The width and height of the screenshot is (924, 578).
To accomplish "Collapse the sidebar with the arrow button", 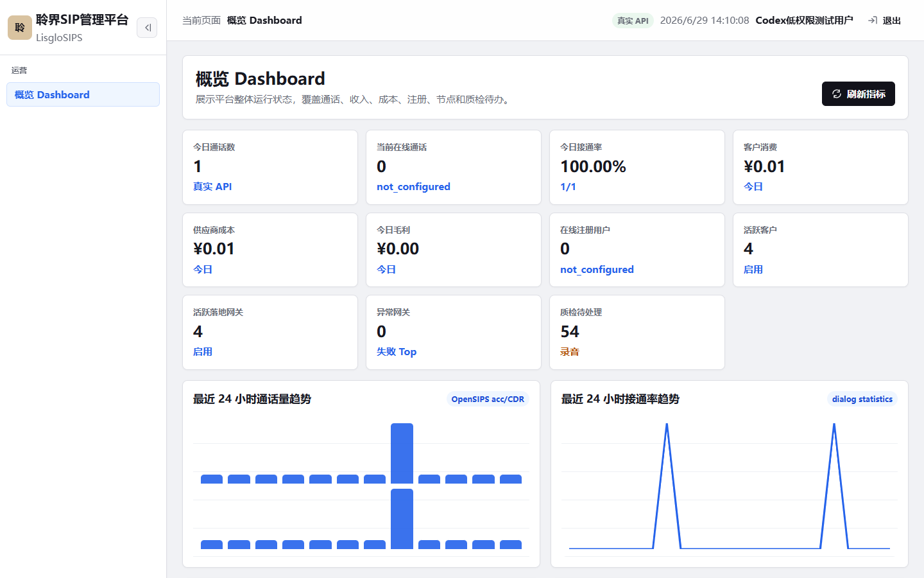I will [x=147, y=28].
